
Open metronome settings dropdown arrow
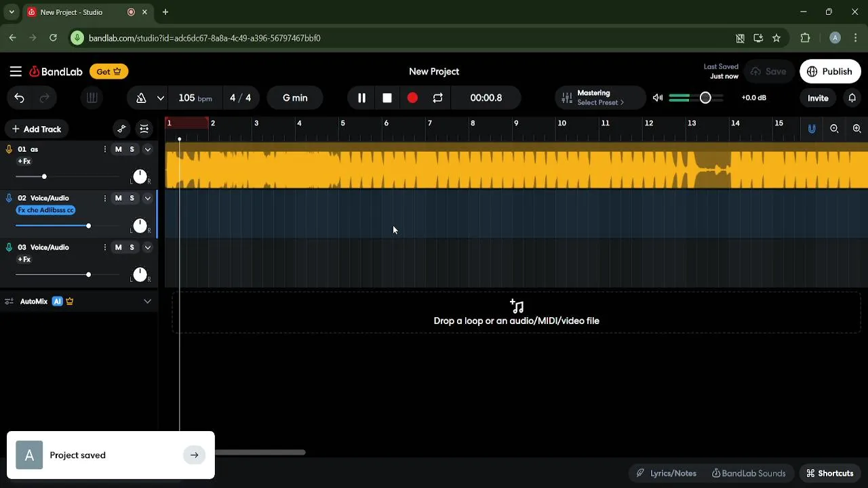point(161,98)
